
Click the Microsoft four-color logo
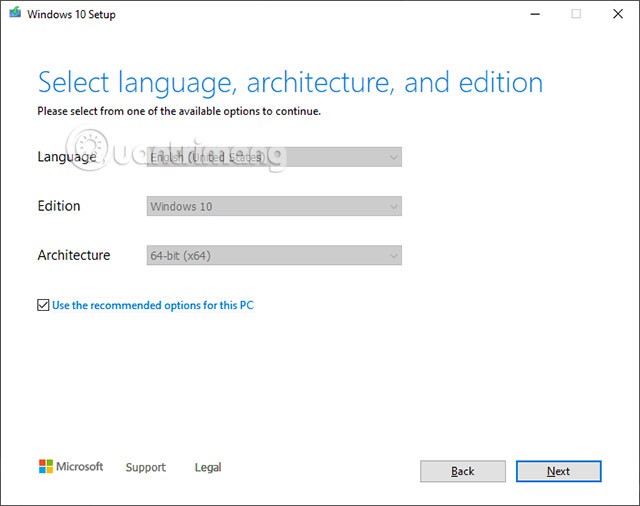tap(46, 467)
